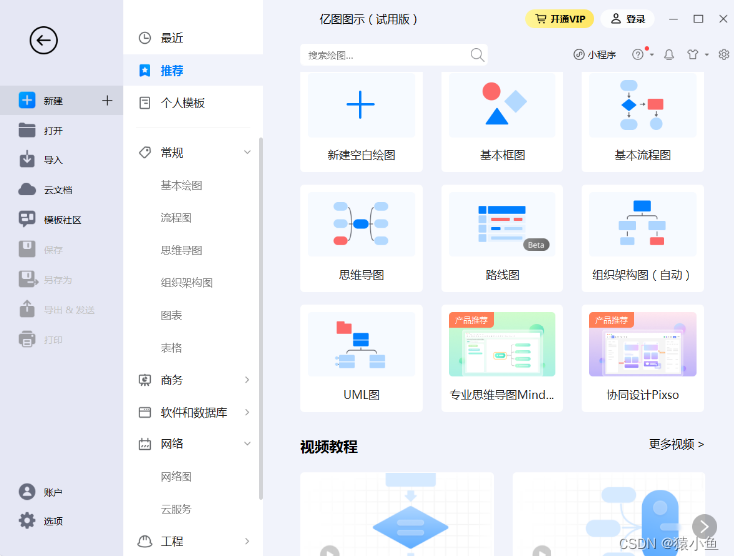This screenshot has width=734, height=560.
Task: Expand the 工程 category chevron
Action: click(x=247, y=541)
